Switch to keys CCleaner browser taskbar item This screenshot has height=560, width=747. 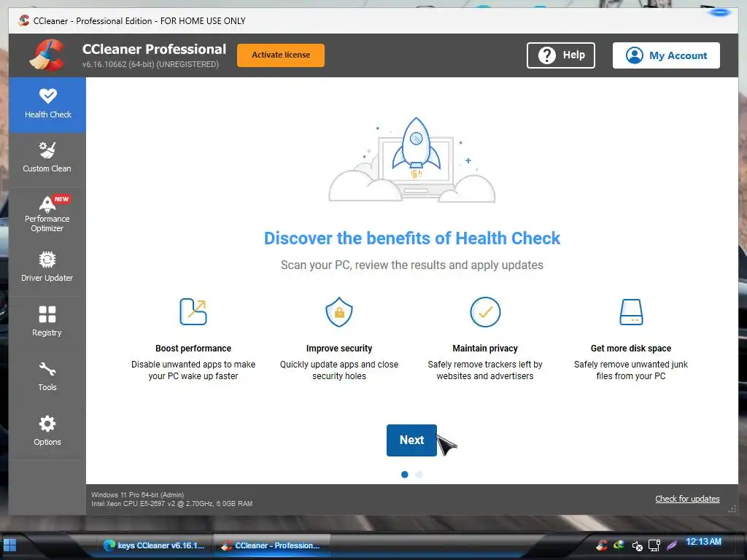pos(155,545)
